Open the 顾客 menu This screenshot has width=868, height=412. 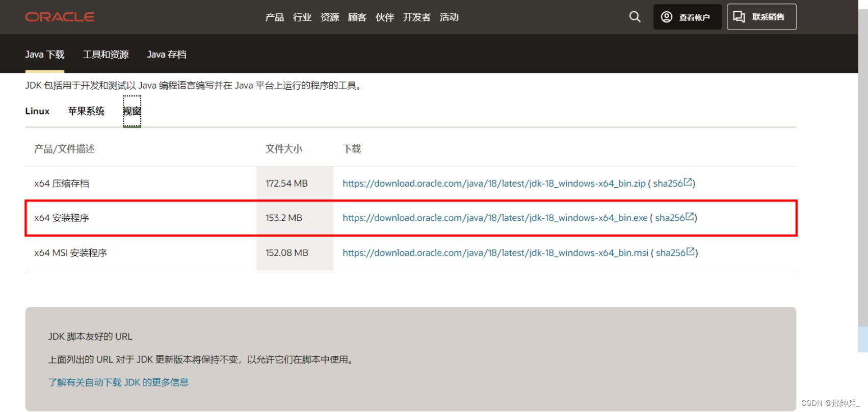[357, 17]
